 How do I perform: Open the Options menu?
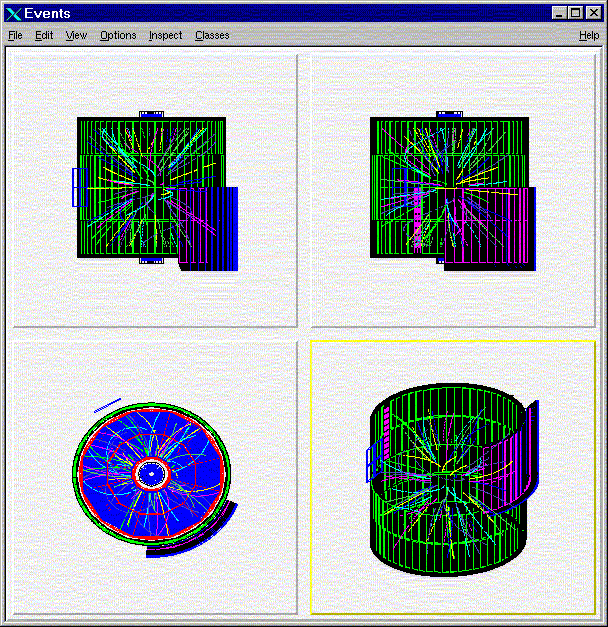click(x=118, y=35)
